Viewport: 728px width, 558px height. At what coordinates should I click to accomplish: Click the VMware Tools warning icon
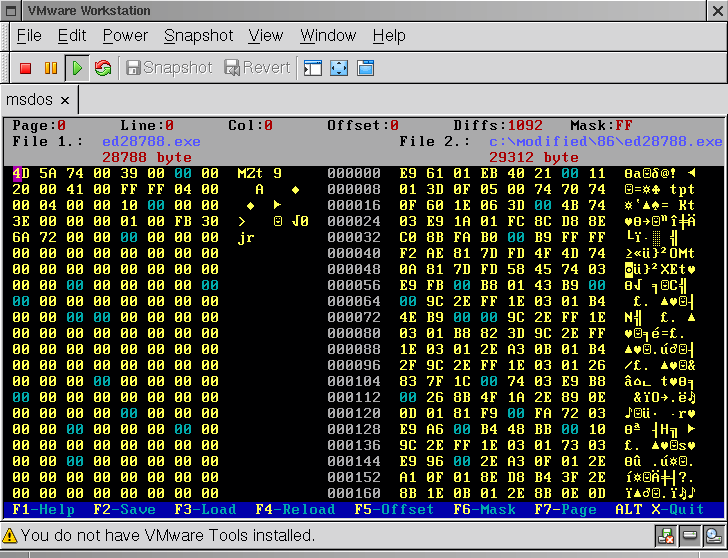click(9, 536)
